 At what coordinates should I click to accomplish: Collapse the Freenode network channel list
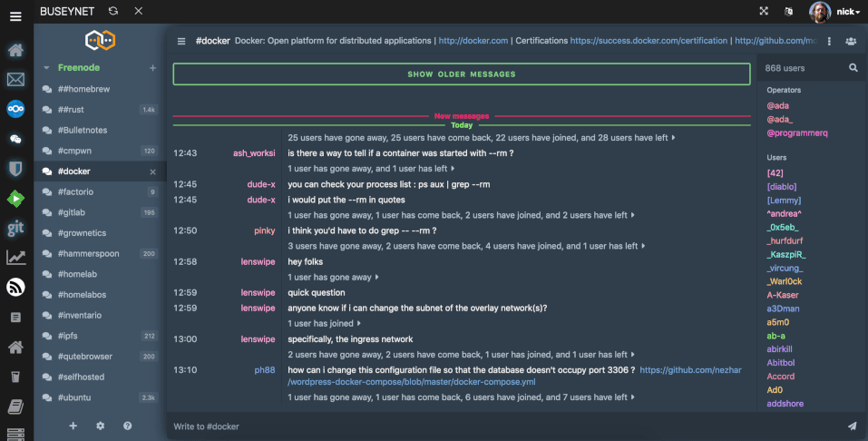click(x=46, y=68)
